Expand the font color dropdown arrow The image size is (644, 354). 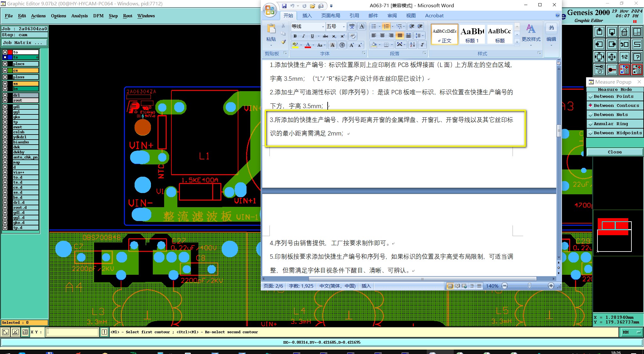pos(313,45)
